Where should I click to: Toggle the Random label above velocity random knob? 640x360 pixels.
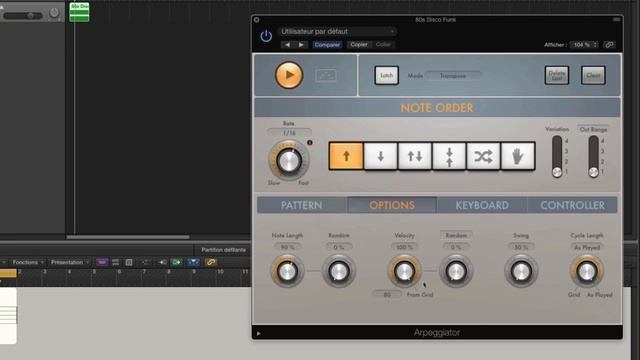coord(456,235)
